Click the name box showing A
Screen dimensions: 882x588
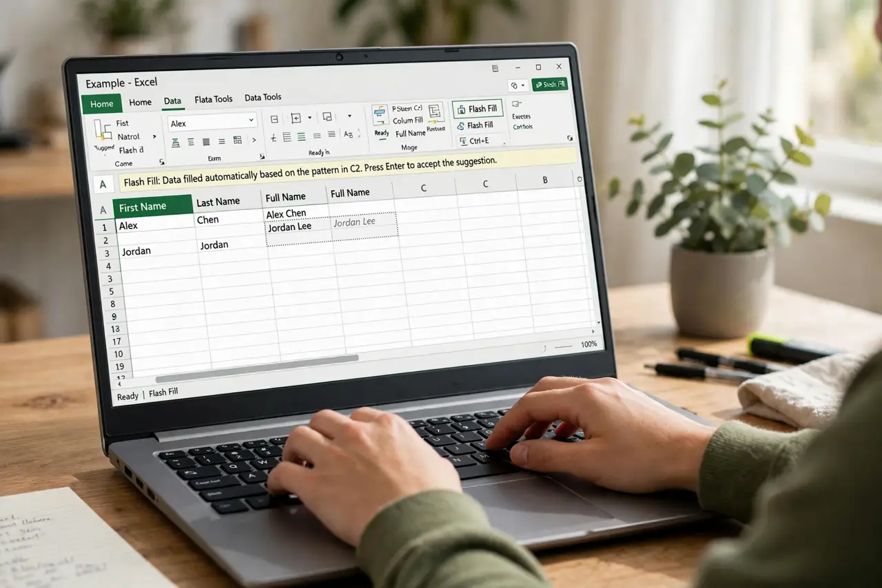[103, 185]
